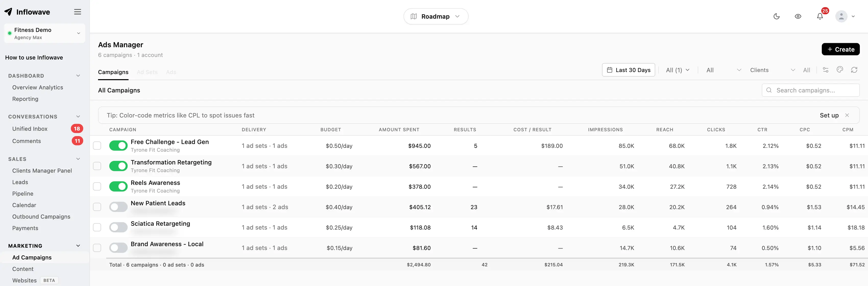The width and height of the screenshot is (868, 286).
Task: Open the user avatar menu
Action: (845, 16)
